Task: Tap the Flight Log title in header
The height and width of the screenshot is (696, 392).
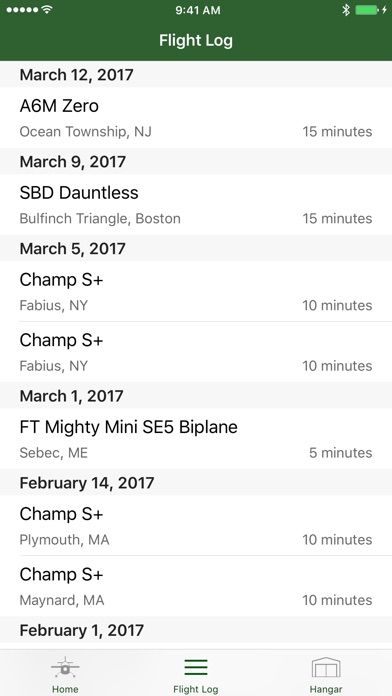Action: click(196, 40)
